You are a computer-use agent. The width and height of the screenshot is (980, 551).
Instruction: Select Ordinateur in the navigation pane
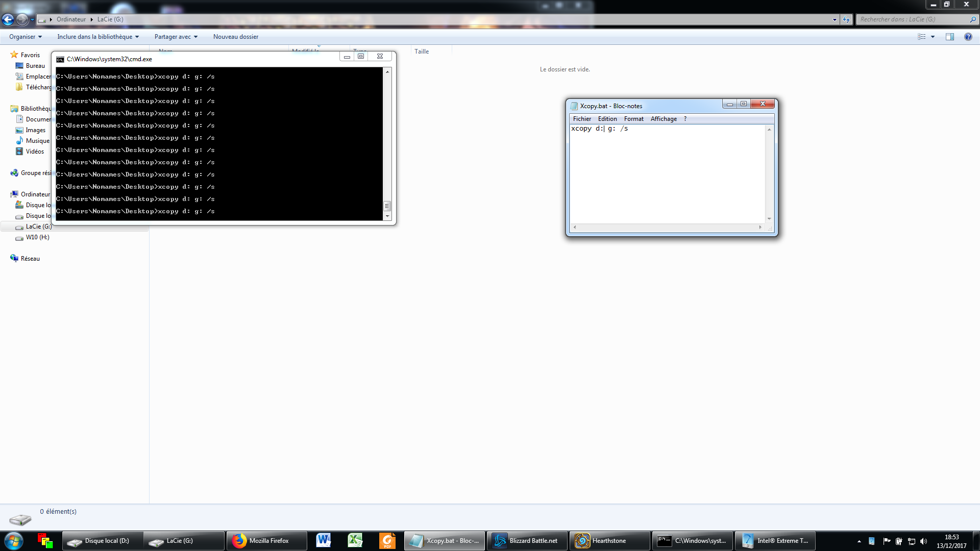click(35, 194)
